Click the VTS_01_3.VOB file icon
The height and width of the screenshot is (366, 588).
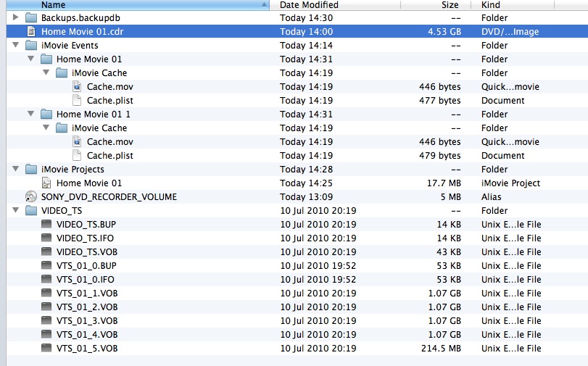coord(46,320)
